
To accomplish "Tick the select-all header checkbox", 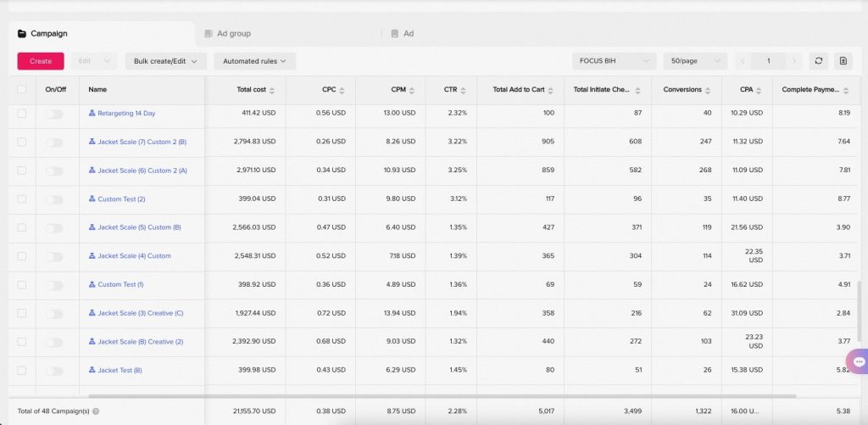I will pos(22,90).
